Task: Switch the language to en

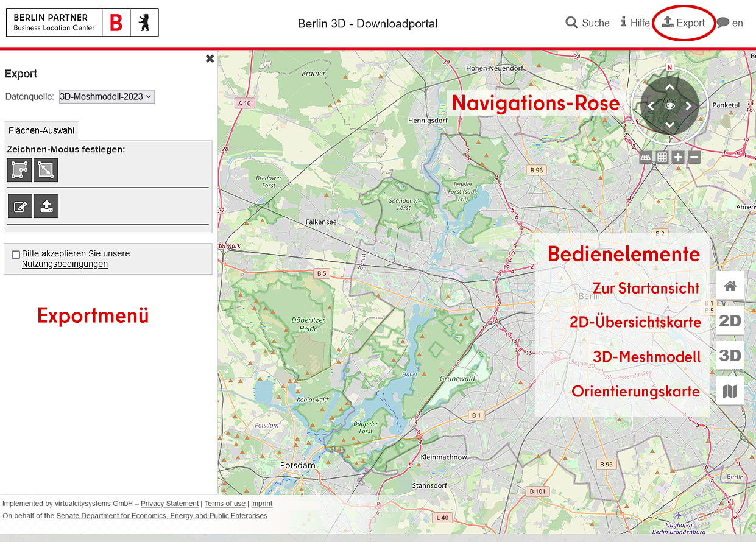Action: 730,23
